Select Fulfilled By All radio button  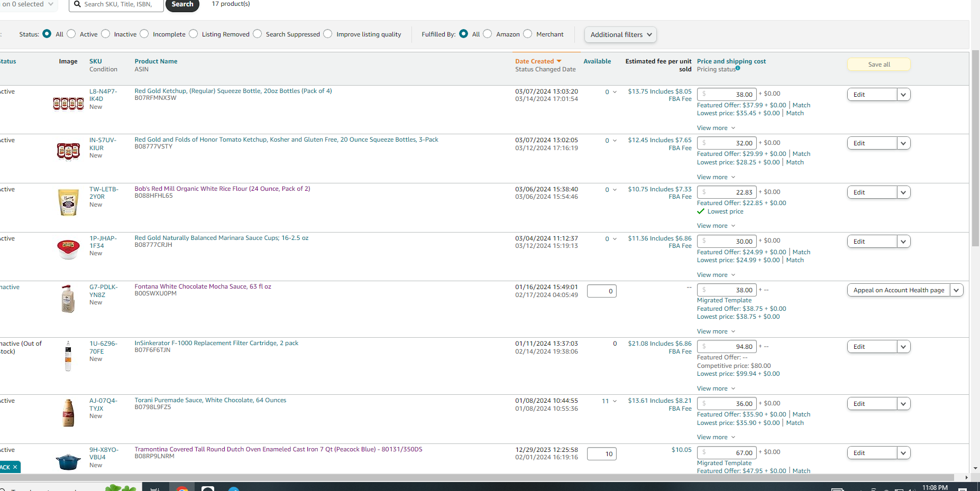coord(464,34)
